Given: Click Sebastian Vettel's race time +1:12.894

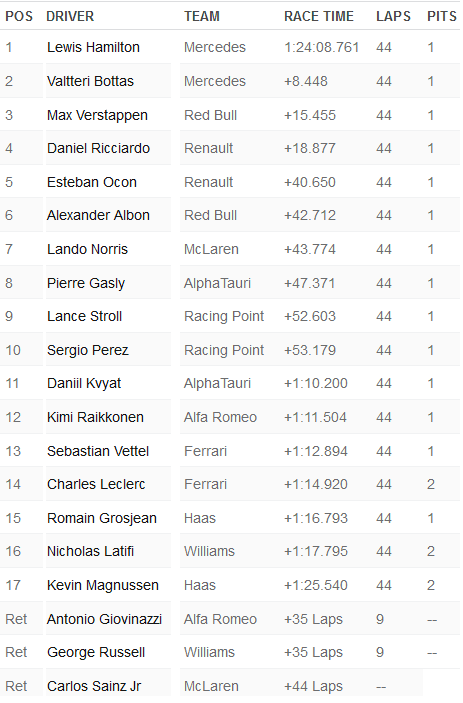Looking at the screenshot, I should pyautogui.click(x=316, y=451).
